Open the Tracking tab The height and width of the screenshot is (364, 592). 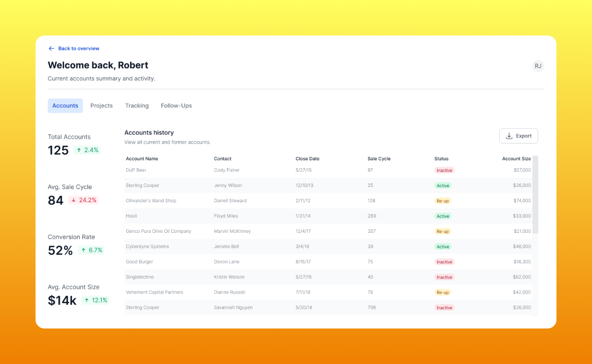[137, 106]
